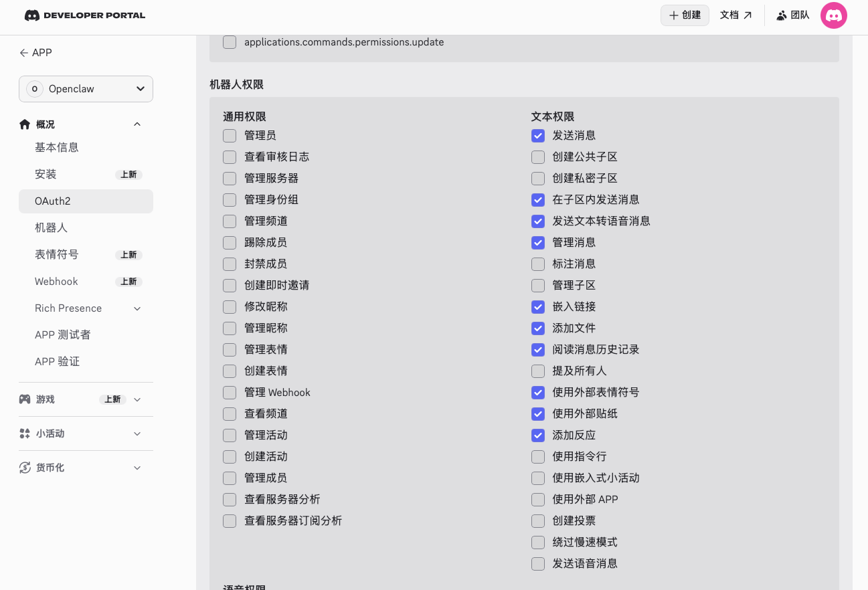
Task: Expand the 货币化 section chevron
Action: click(x=137, y=468)
